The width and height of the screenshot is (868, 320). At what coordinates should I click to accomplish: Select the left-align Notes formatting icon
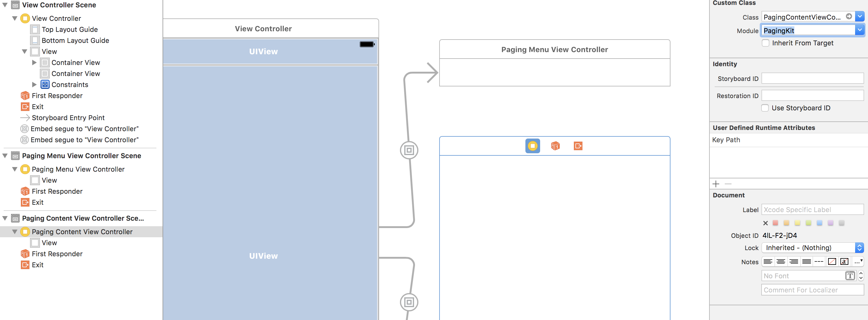(768, 261)
